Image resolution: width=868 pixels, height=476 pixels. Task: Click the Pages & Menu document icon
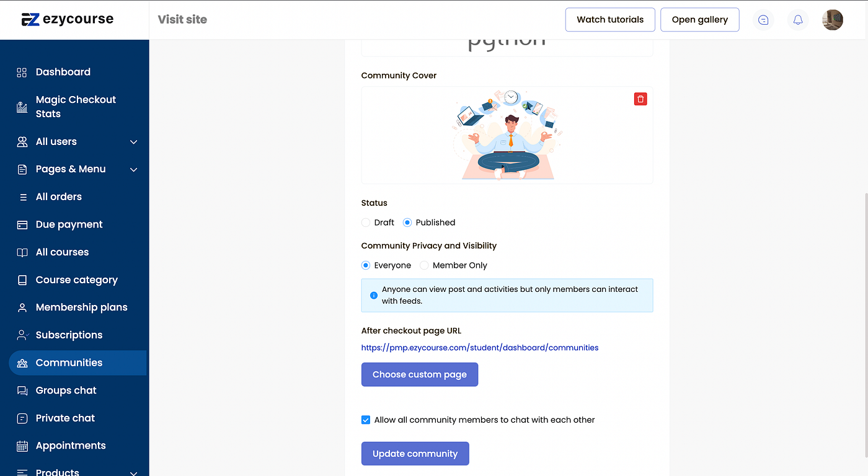pos(22,169)
